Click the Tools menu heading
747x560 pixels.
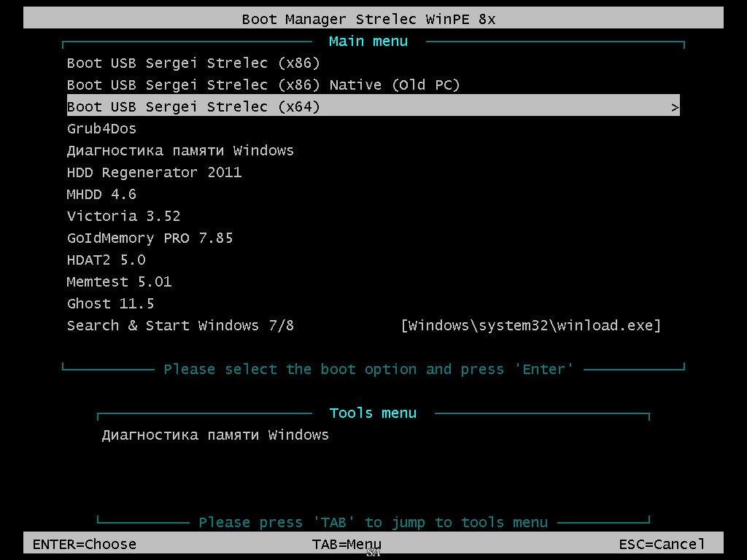pyautogui.click(x=373, y=413)
